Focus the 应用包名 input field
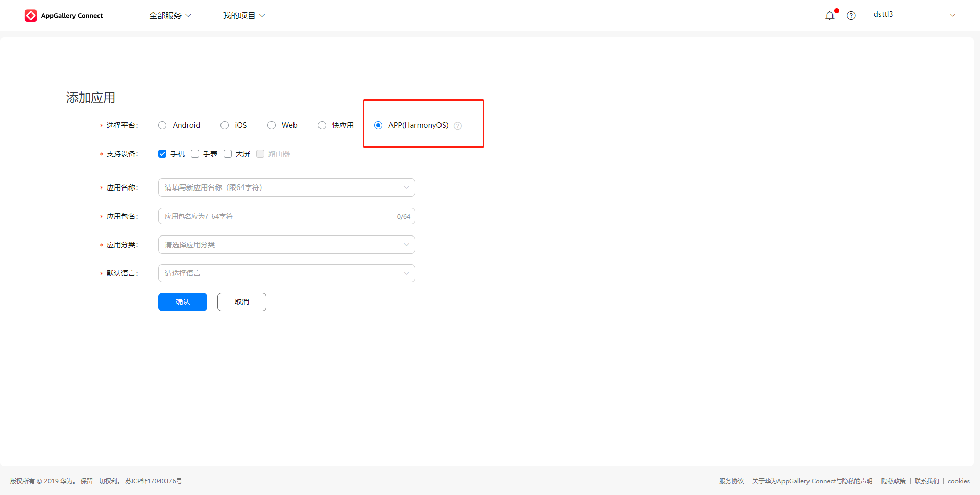Image resolution: width=980 pixels, height=495 pixels. click(287, 216)
